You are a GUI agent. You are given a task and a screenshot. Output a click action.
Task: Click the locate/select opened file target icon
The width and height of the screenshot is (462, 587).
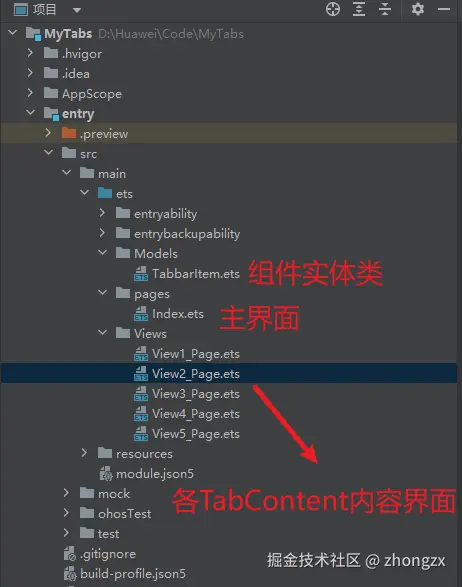coord(333,9)
